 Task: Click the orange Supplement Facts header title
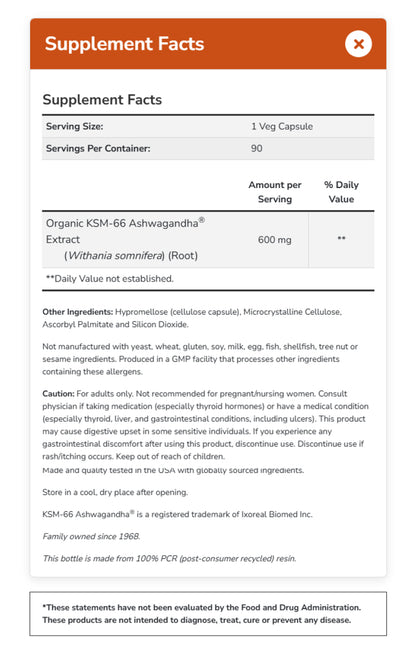(124, 44)
